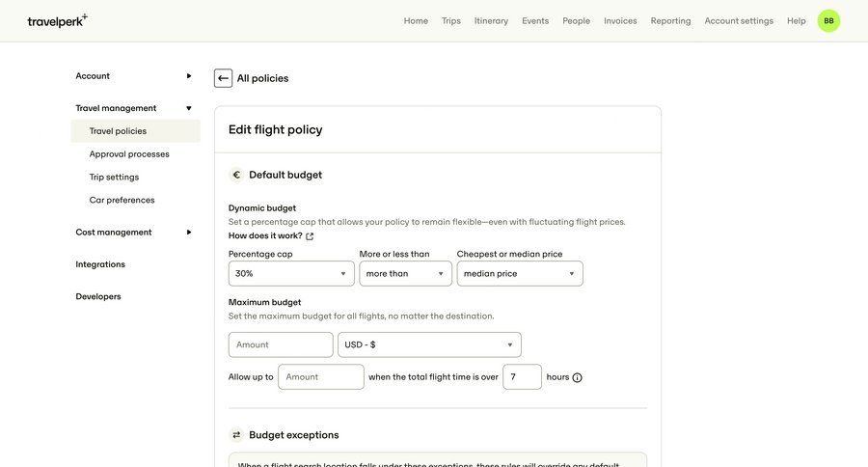Go to Trips in the top navigation

[451, 20]
